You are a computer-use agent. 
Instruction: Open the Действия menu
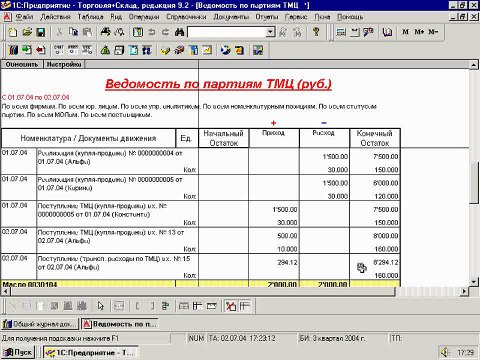tap(55, 17)
